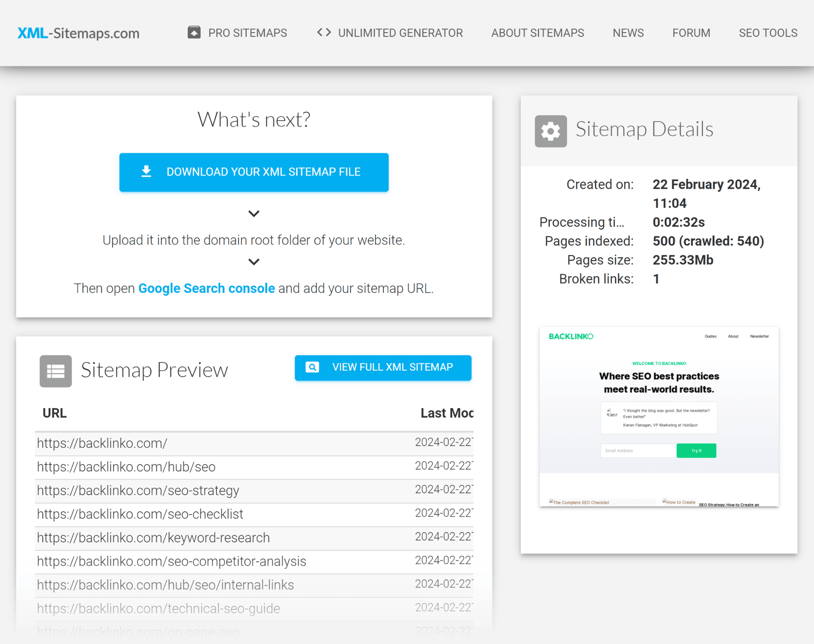Click the Try It button in the preview
814x644 pixels.
tap(696, 450)
